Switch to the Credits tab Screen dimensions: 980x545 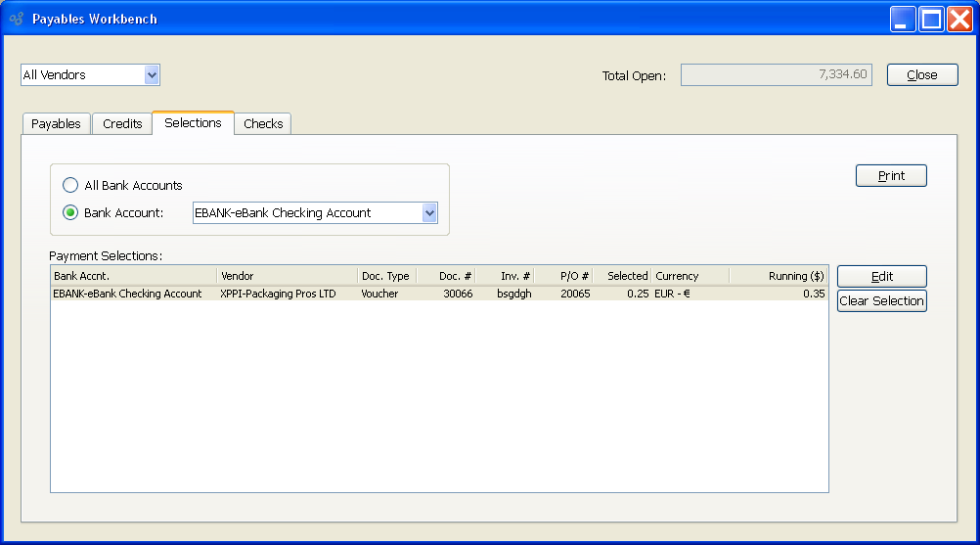click(x=122, y=123)
